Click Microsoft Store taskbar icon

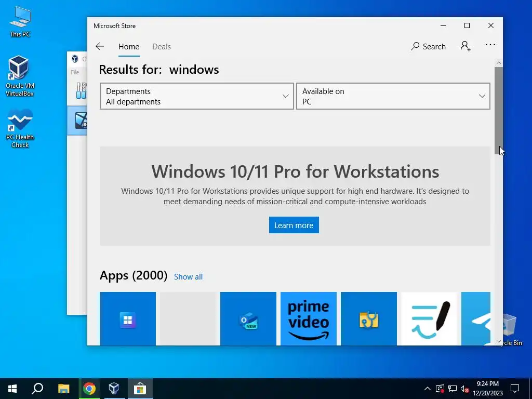point(140,389)
